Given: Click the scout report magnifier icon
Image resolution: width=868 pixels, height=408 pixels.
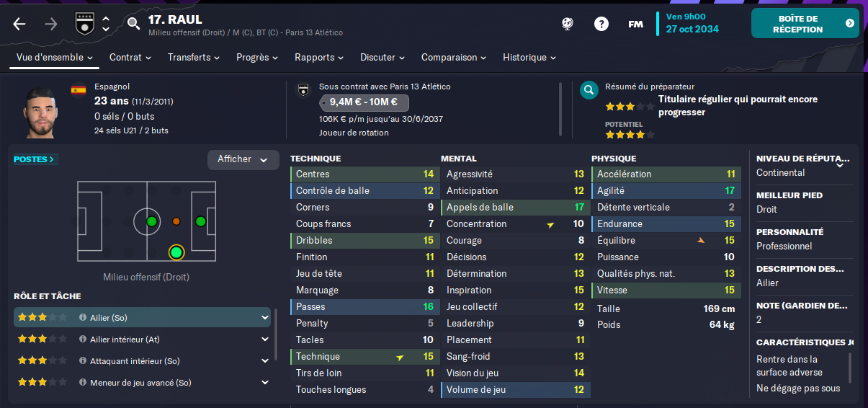Looking at the screenshot, I should pyautogui.click(x=589, y=90).
